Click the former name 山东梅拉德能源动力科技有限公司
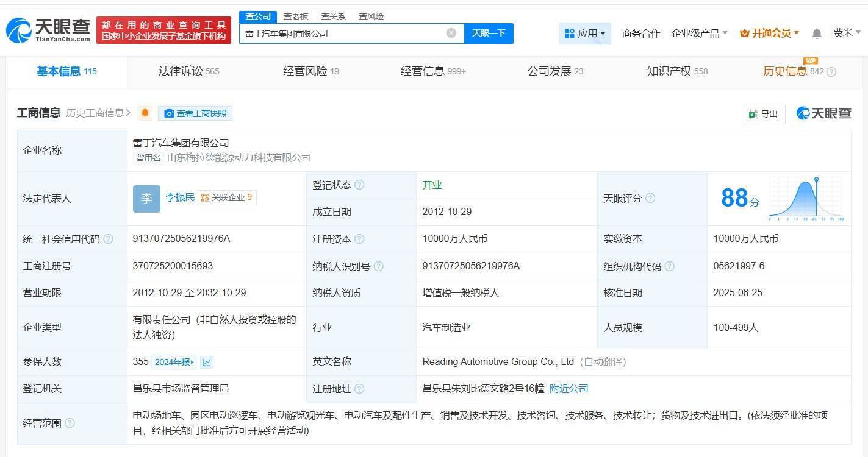868x457 pixels. click(239, 158)
